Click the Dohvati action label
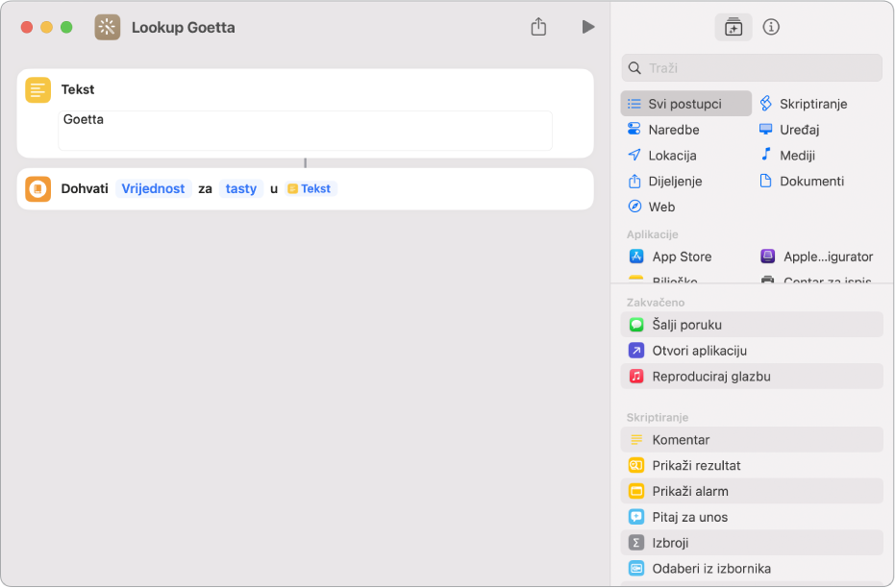Image resolution: width=895 pixels, height=588 pixels. click(x=85, y=188)
